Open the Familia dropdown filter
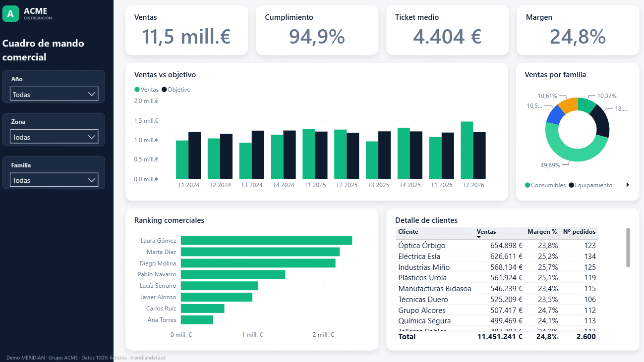The width and height of the screenshot is (644, 362). click(54, 180)
